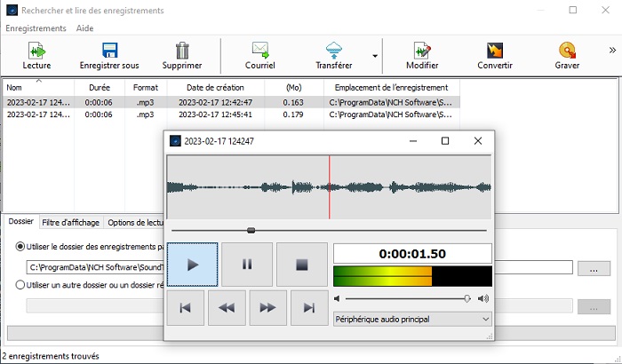Fast forward the recording
Screen dimensions: 622x364
point(267,308)
